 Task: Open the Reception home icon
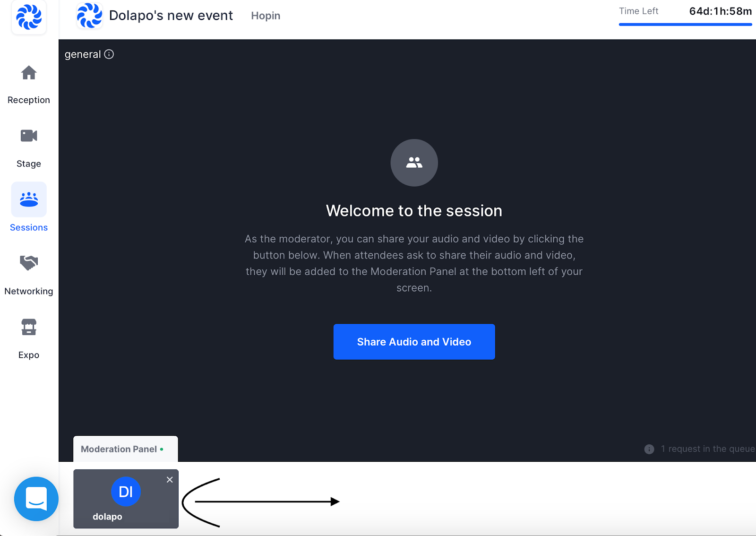(x=29, y=73)
